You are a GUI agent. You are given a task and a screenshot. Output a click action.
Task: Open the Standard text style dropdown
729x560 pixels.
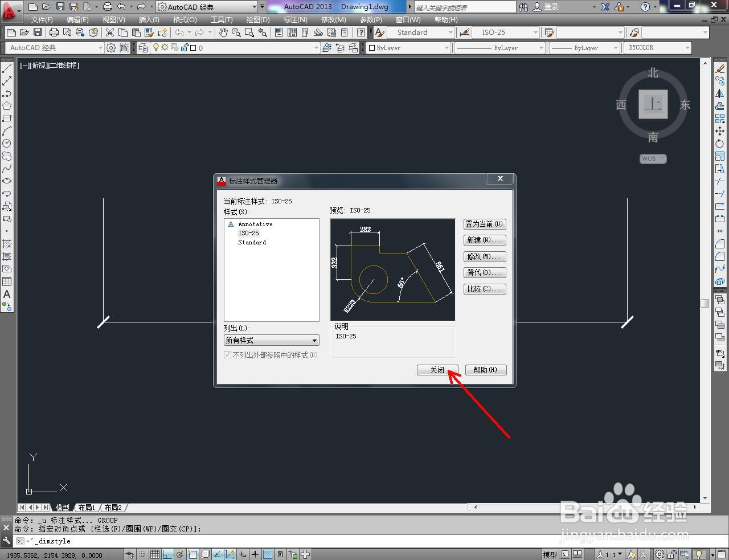tap(421, 32)
